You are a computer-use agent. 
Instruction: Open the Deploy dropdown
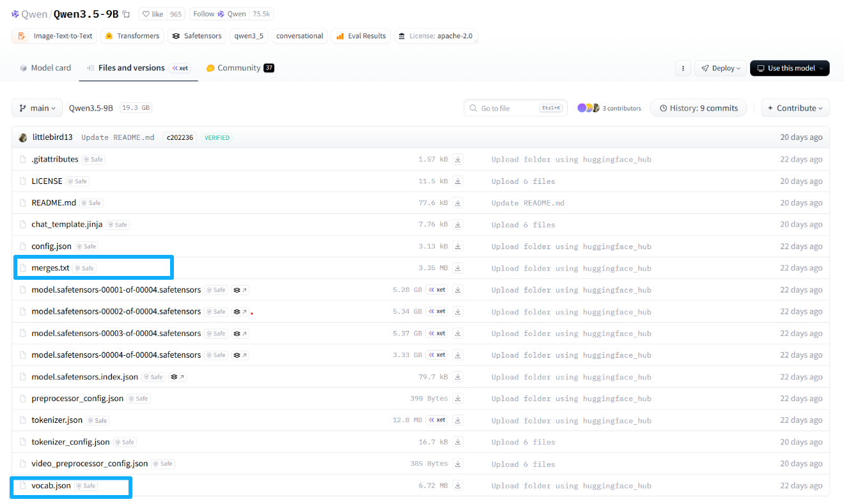(x=720, y=68)
